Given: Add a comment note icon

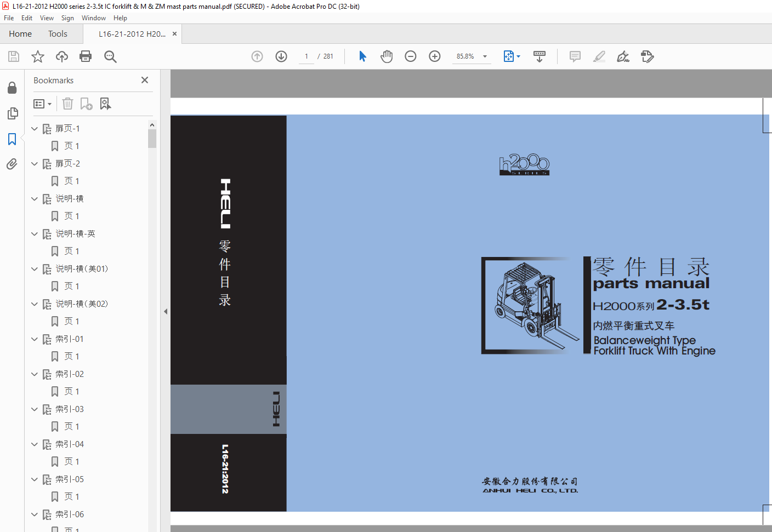Looking at the screenshot, I should (575, 56).
